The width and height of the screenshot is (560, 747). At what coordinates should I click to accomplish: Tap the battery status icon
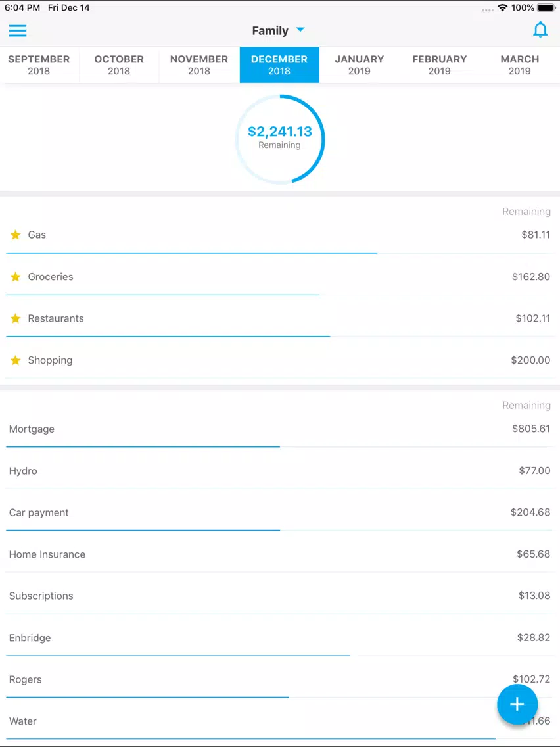(x=547, y=8)
